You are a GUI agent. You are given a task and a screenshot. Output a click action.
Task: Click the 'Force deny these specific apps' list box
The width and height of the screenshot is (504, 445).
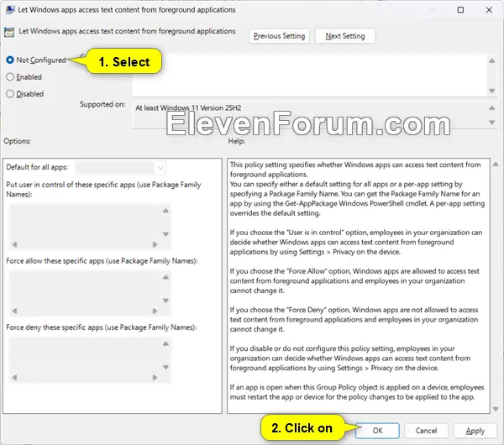pos(90,360)
